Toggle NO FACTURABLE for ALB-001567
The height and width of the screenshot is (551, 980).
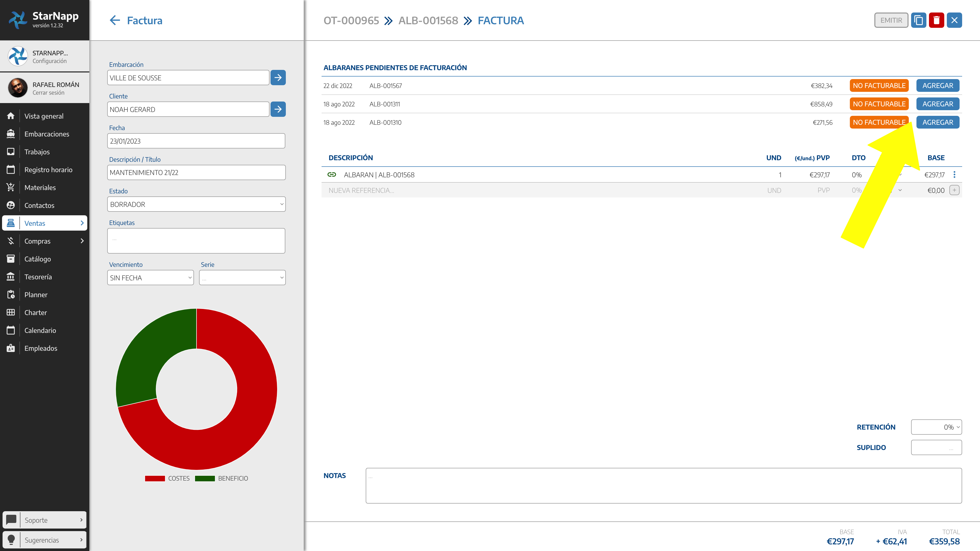[x=879, y=85]
